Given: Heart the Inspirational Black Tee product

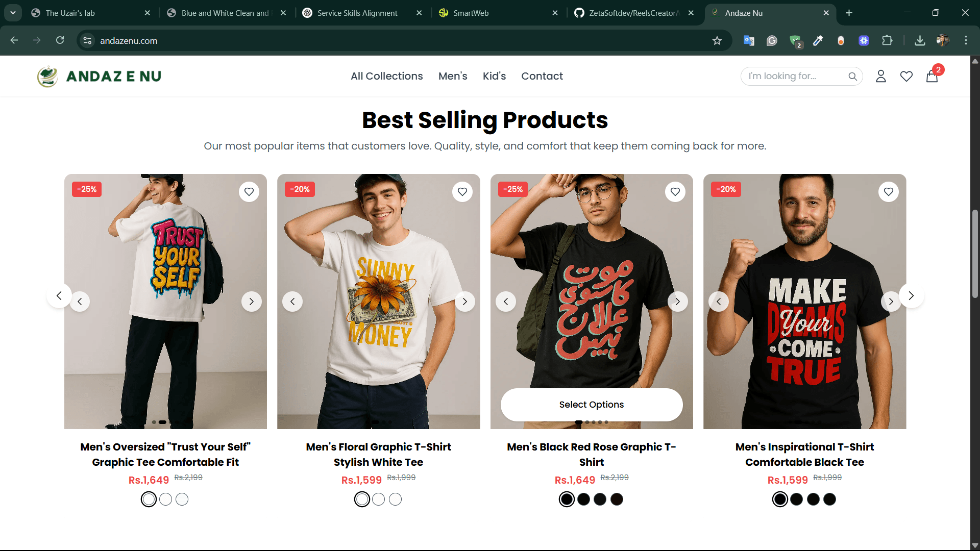Looking at the screenshot, I should [x=889, y=192].
